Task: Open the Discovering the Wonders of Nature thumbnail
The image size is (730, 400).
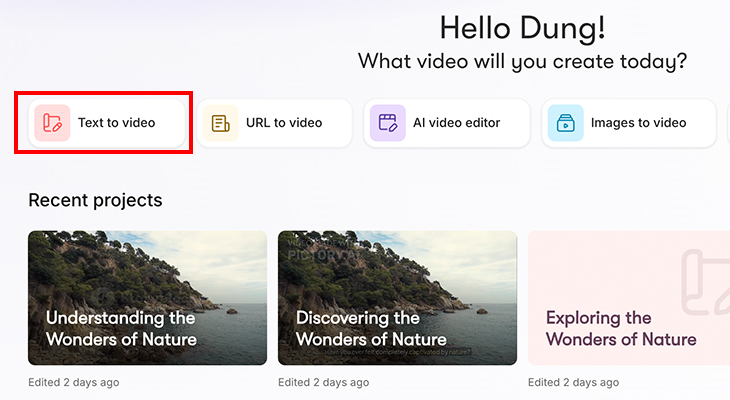Action: (x=397, y=270)
